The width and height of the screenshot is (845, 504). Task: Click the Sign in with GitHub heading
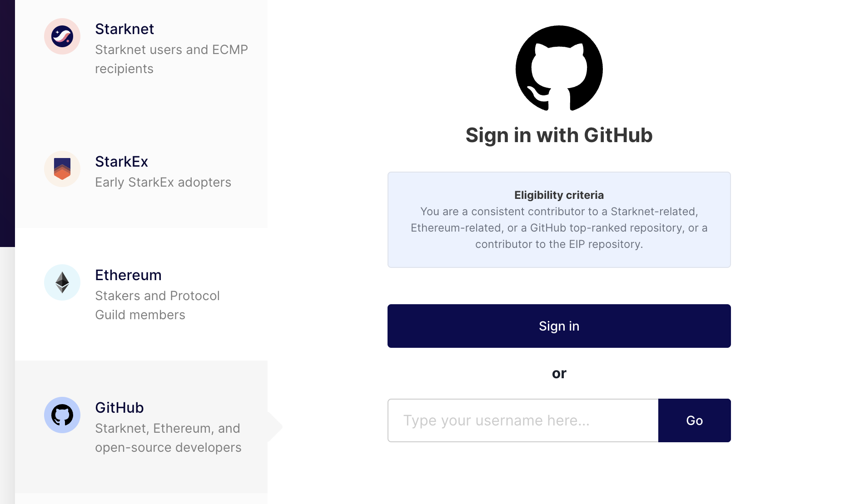click(559, 135)
